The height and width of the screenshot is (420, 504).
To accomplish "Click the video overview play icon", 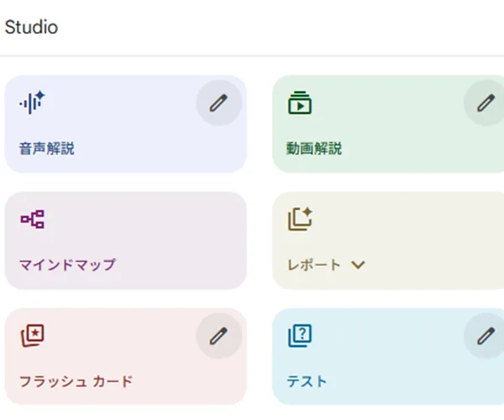I will [299, 102].
